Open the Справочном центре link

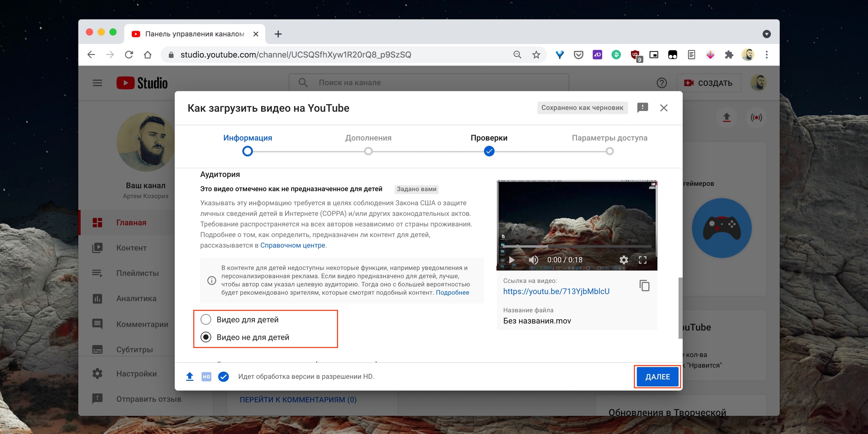(293, 245)
